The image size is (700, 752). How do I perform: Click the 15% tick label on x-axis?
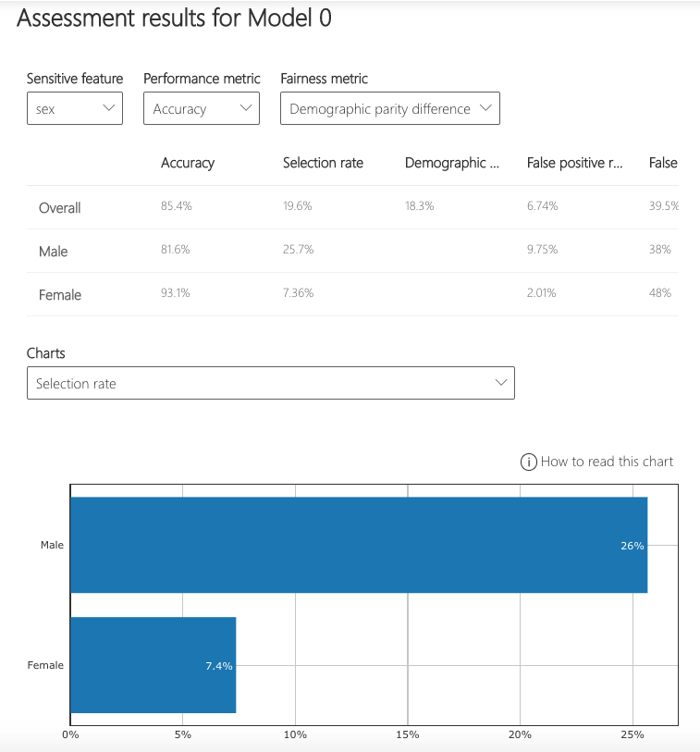click(x=408, y=734)
